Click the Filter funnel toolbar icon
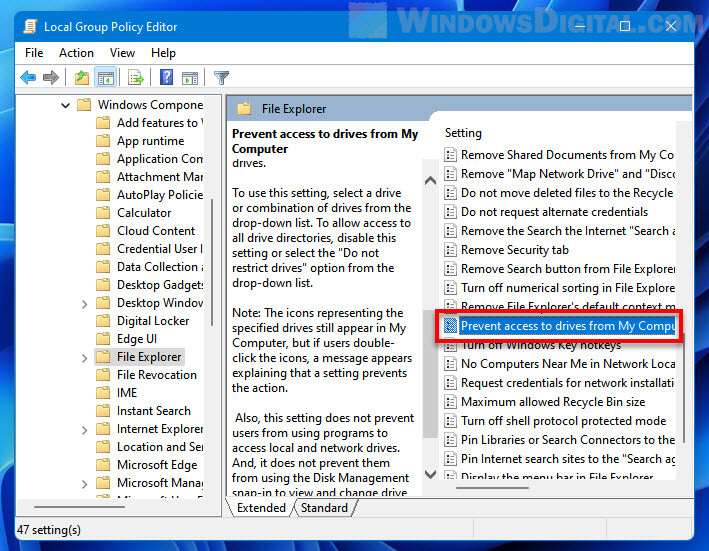 point(221,77)
